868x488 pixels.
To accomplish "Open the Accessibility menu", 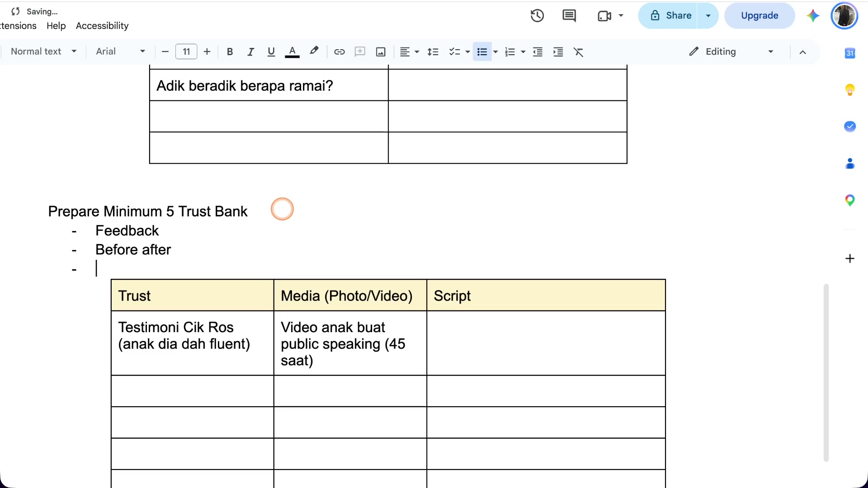I will coord(102,26).
